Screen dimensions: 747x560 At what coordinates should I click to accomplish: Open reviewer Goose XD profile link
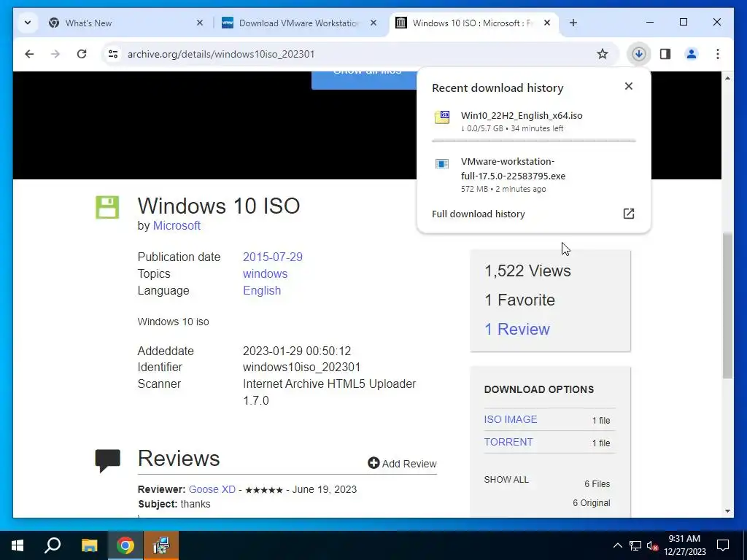point(212,489)
